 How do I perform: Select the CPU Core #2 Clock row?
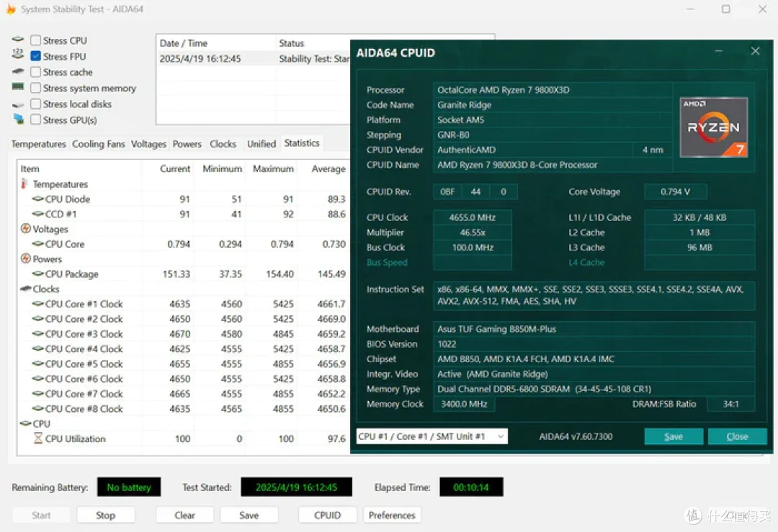(183, 319)
